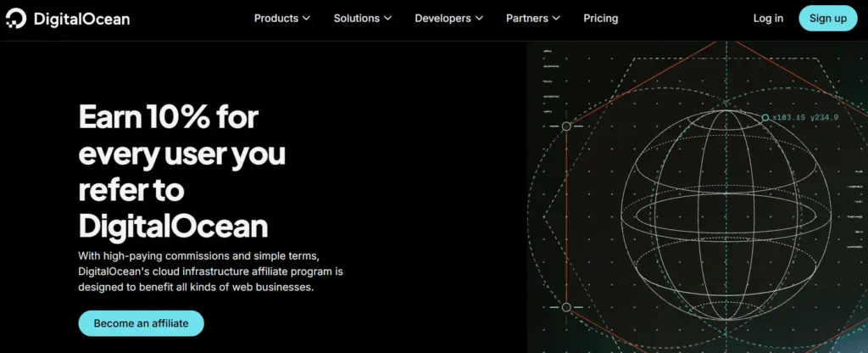Open the Solutions menu
868x353 pixels.
click(x=363, y=19)
